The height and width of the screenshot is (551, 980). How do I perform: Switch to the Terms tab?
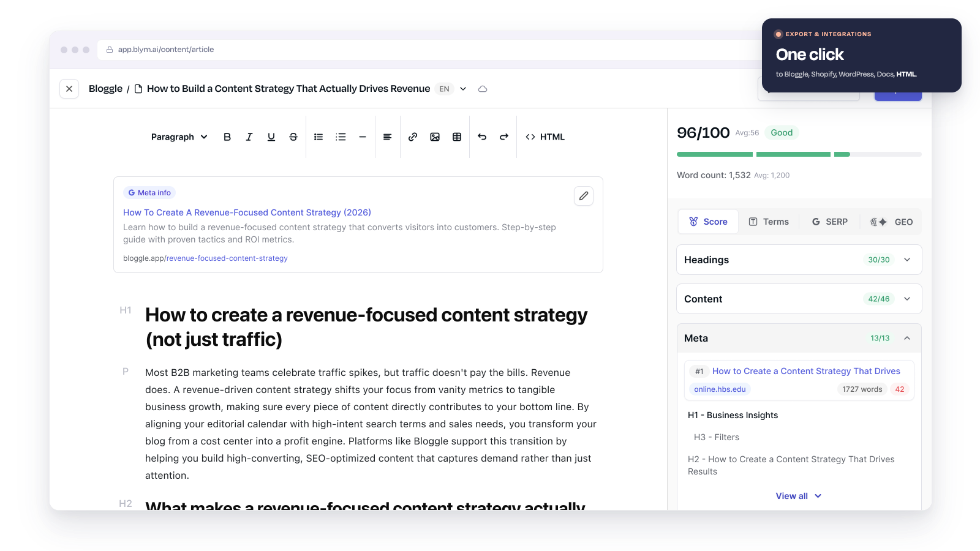[x=769, y=222]
